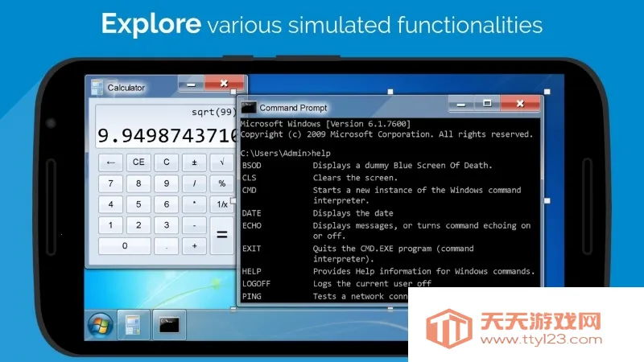Image resolution: width=644 pixels, height=362 pixels.
Task: Click the Microsoft Windows version line
Action: coord(325,124)
